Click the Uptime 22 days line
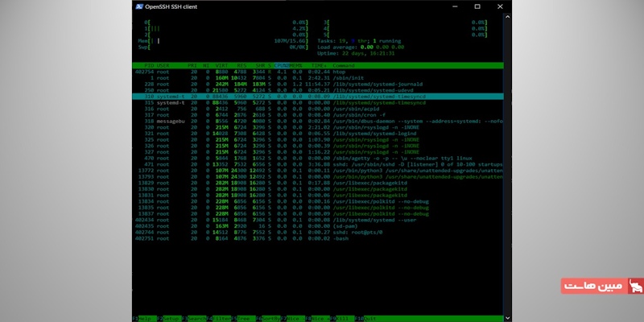This screenshot has height=322, width=644. tap(356, 53)
